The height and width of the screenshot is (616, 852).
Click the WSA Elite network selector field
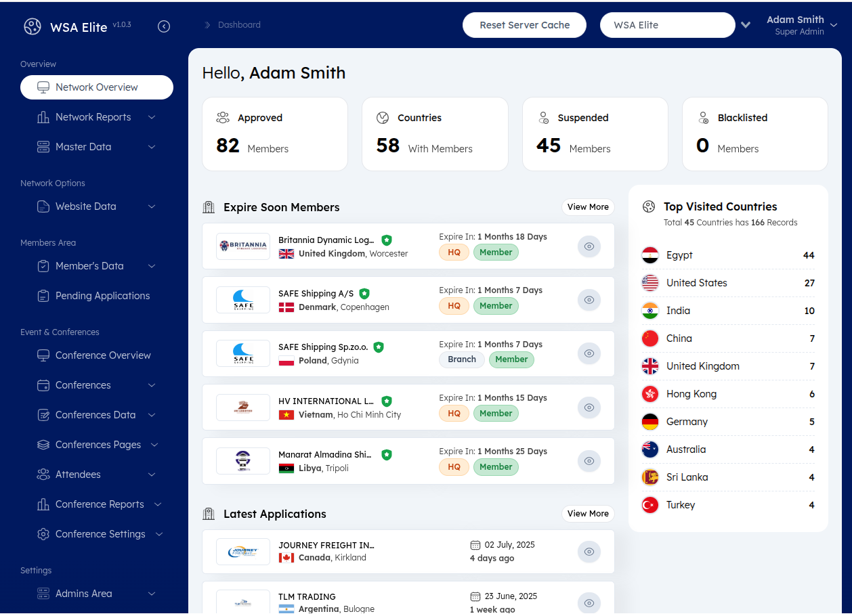667,25
